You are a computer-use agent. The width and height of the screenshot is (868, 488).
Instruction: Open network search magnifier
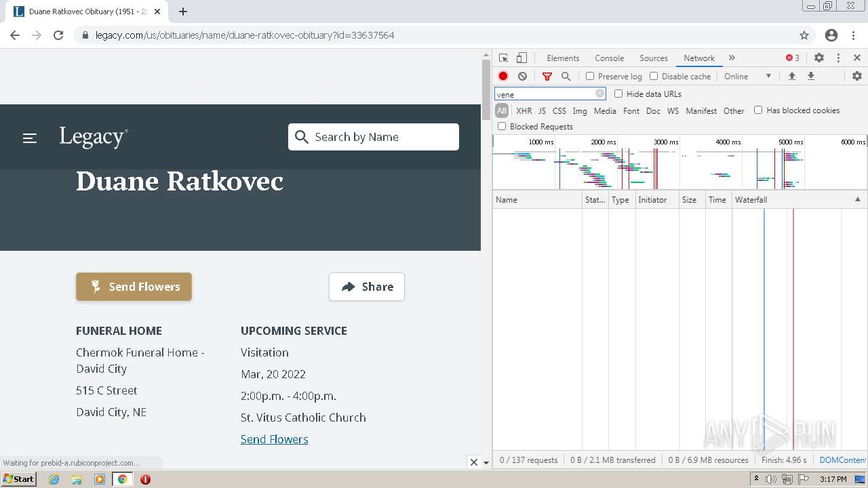pyautogui.click(x=566, y=77)
